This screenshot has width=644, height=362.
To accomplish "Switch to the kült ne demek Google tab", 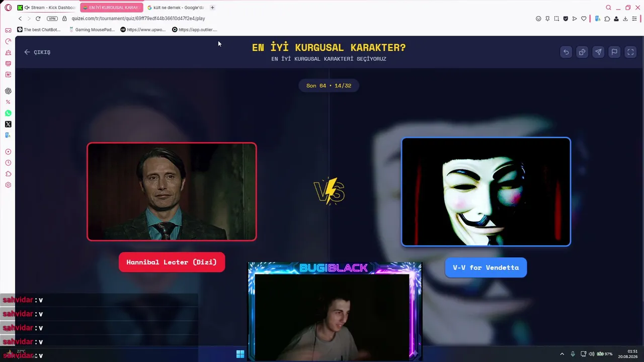I will coord(176,8).
